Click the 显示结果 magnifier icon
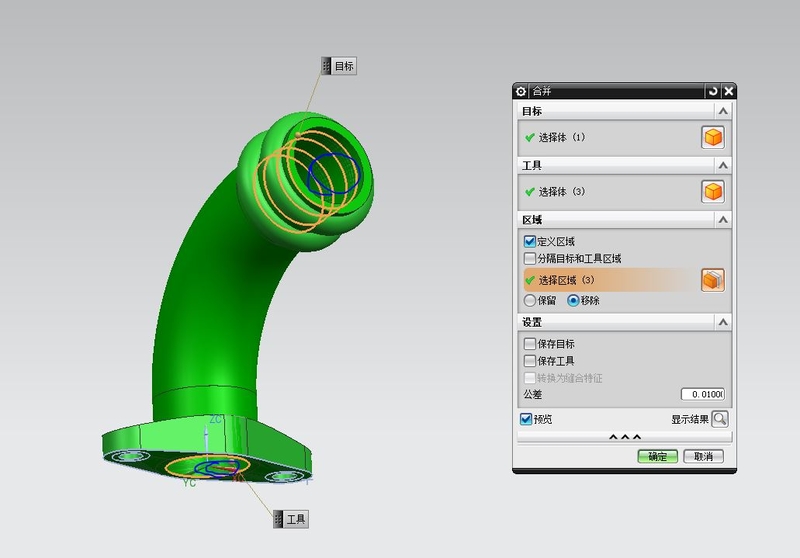 [x=719, y=419]
